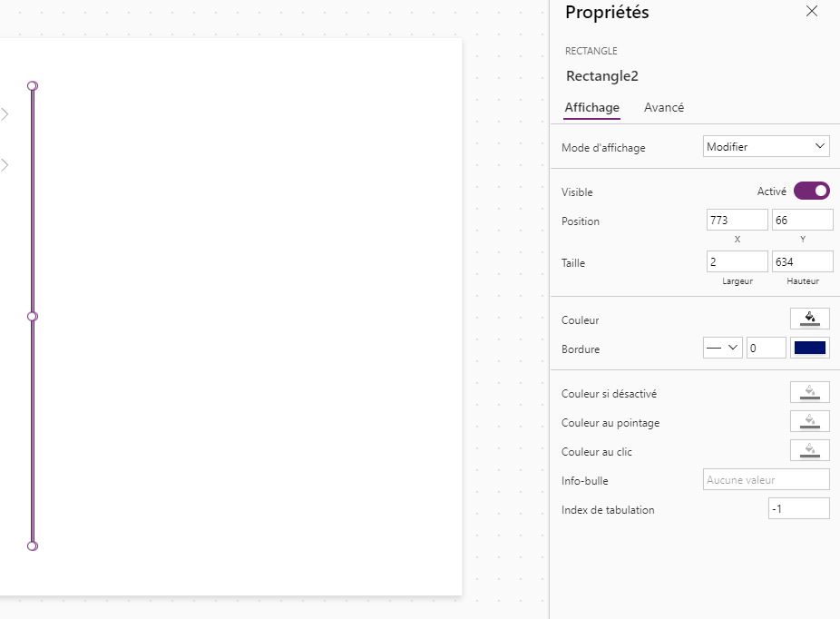Open the border style dropdown

[722, 348]
